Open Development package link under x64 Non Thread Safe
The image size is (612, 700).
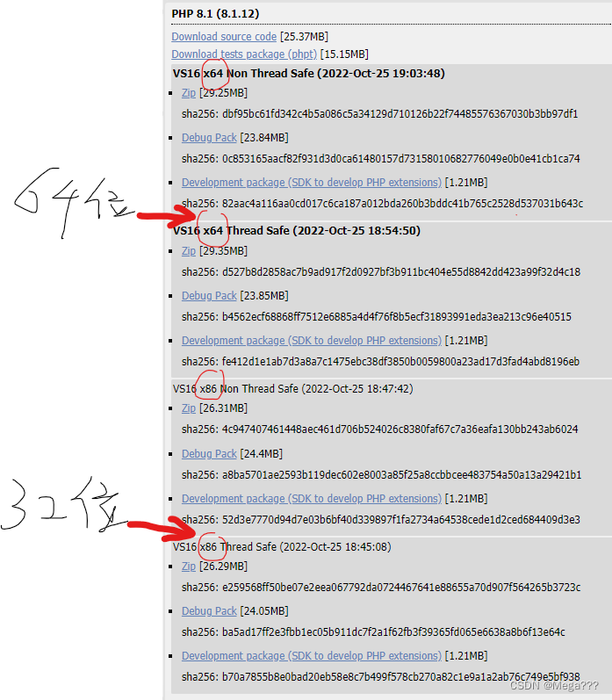coord(312,183)
